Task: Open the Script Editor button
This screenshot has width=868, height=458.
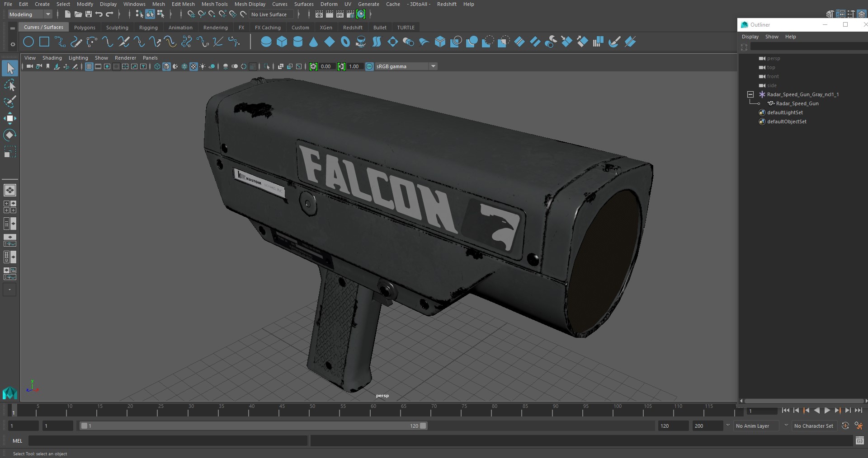Action: [859, 440]
